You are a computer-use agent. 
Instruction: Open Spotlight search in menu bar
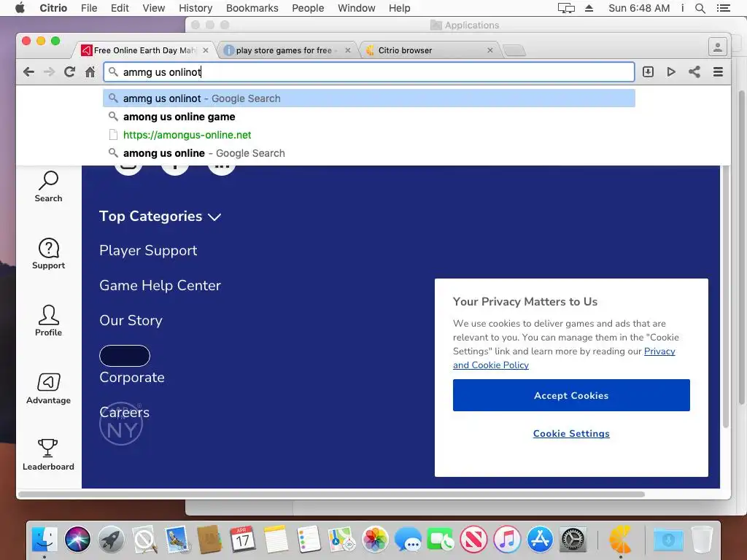700,8
